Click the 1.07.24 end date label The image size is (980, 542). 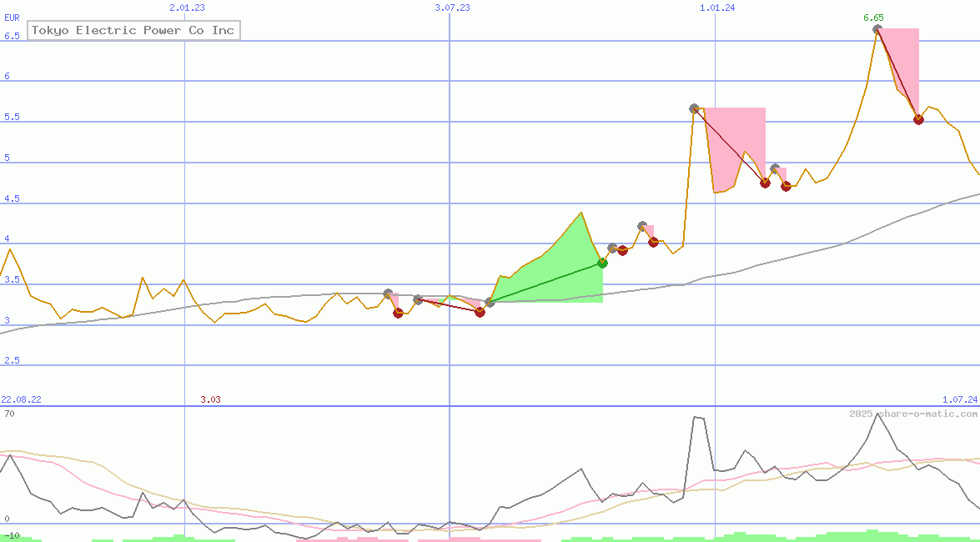click(960, 399)
